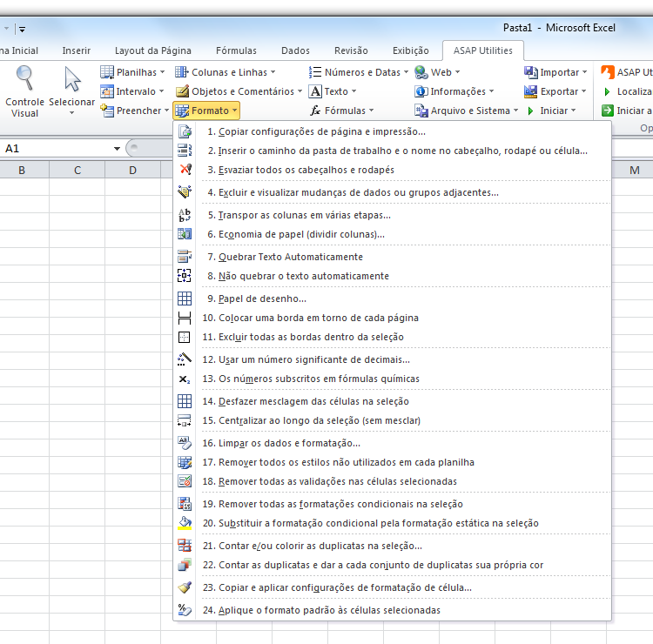Viewport: 653px width, 644px height.
Task: Click icon for Remover todas as validações
Action: tap(185, 481)
